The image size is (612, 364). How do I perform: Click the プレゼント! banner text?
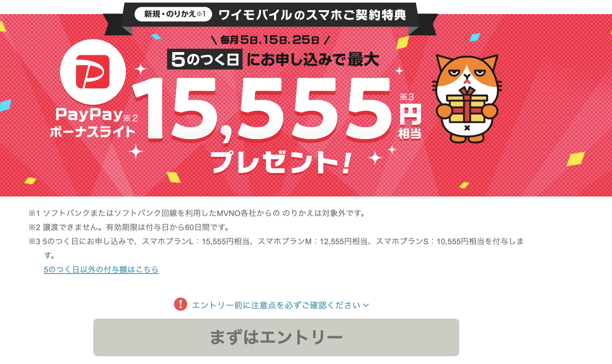click(x=281, y=162)
